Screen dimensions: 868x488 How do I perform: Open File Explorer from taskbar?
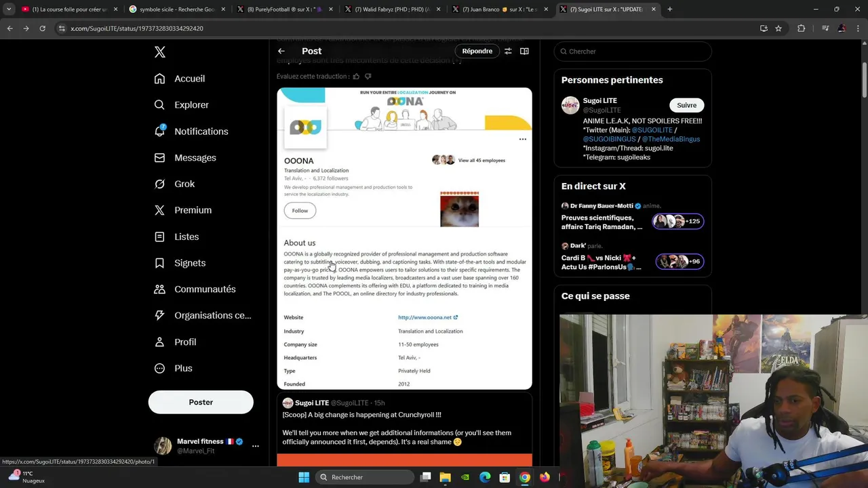(x=446, y=477)
